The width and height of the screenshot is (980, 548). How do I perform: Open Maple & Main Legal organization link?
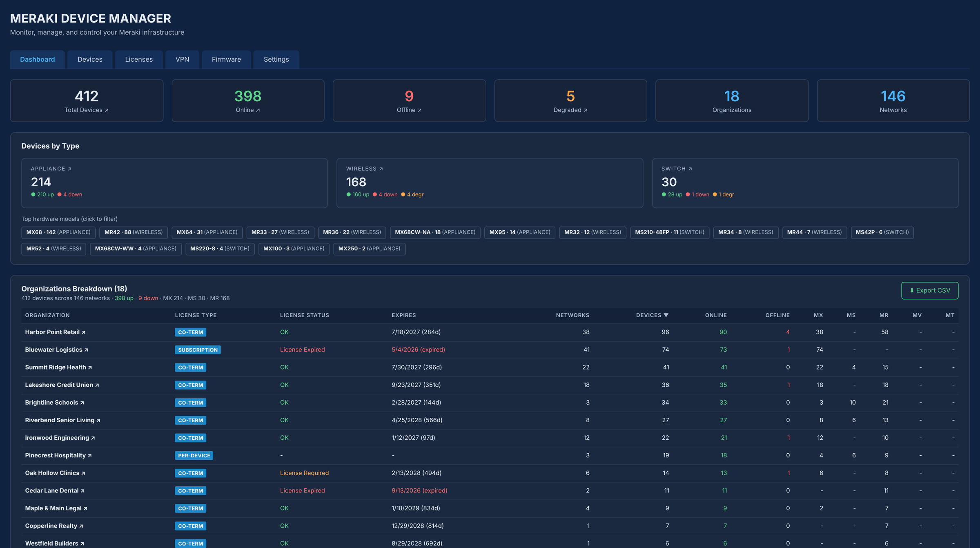pyautogui.click(x=56, y=508)
